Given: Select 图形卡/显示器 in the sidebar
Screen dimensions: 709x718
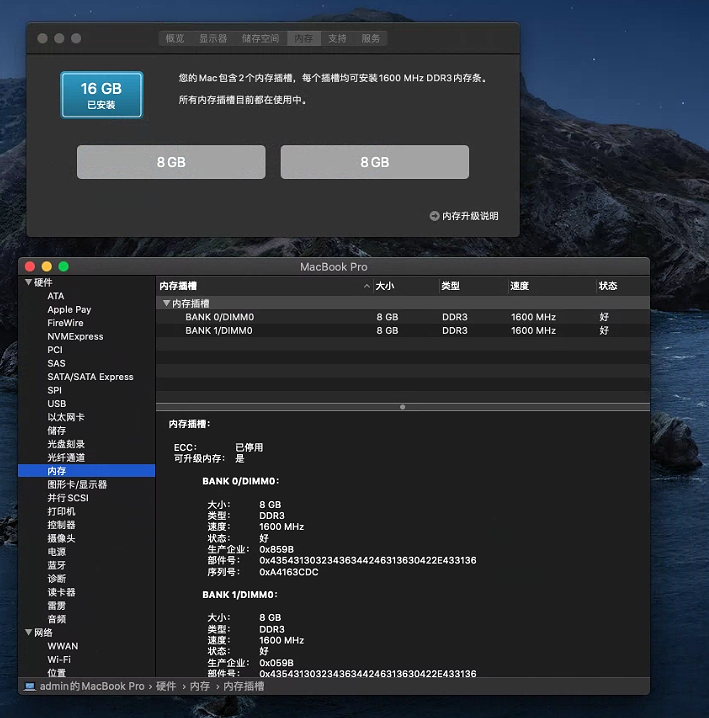Looking at the screenshot, I should coord(77,484).
